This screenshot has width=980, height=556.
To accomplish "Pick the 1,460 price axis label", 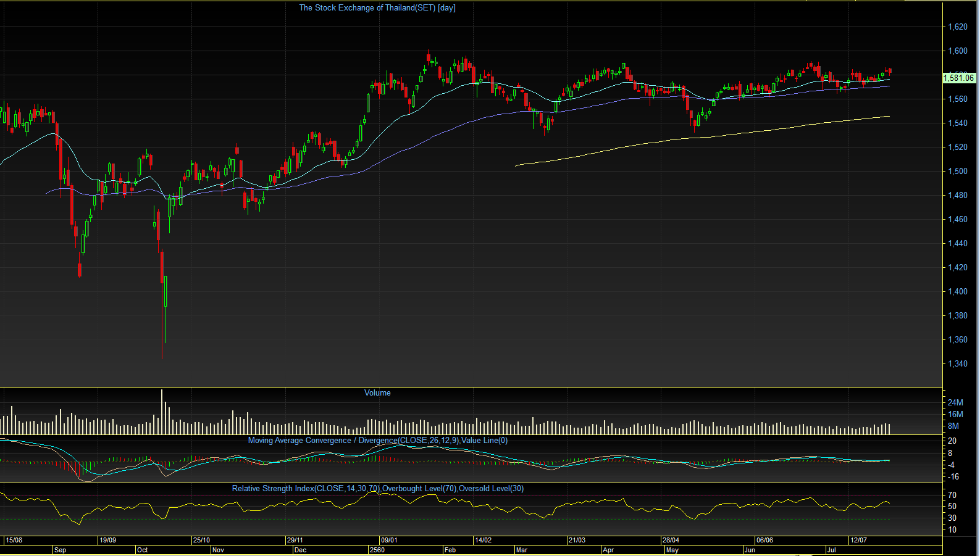I will click(958, 220).
